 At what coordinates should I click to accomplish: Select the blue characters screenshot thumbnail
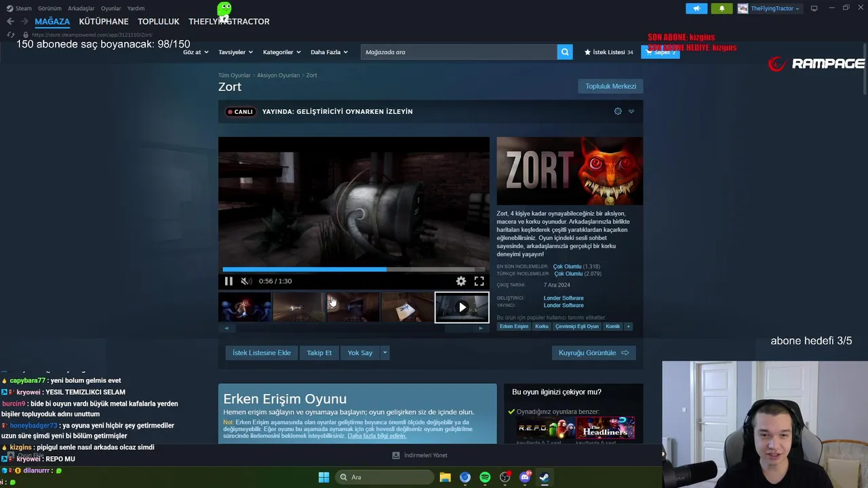click(245, 307)
